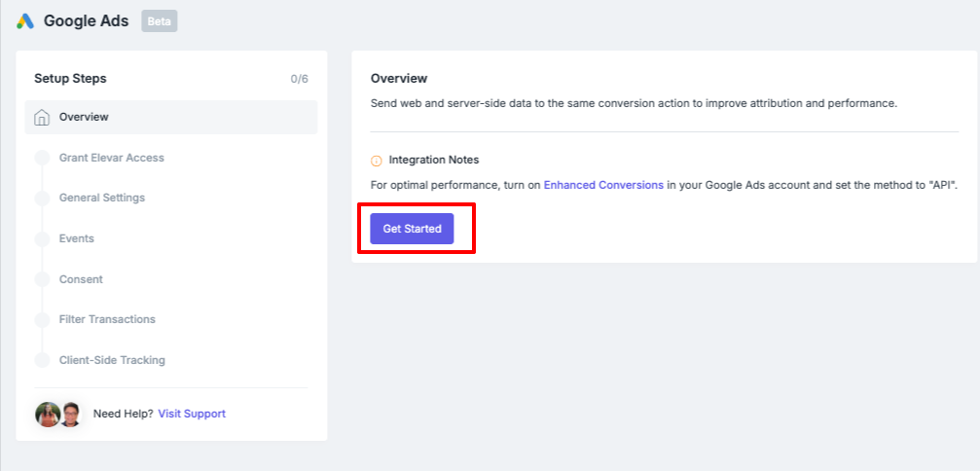Start setup with the Get Started button
980x471 pixels.
click(412, 229)
